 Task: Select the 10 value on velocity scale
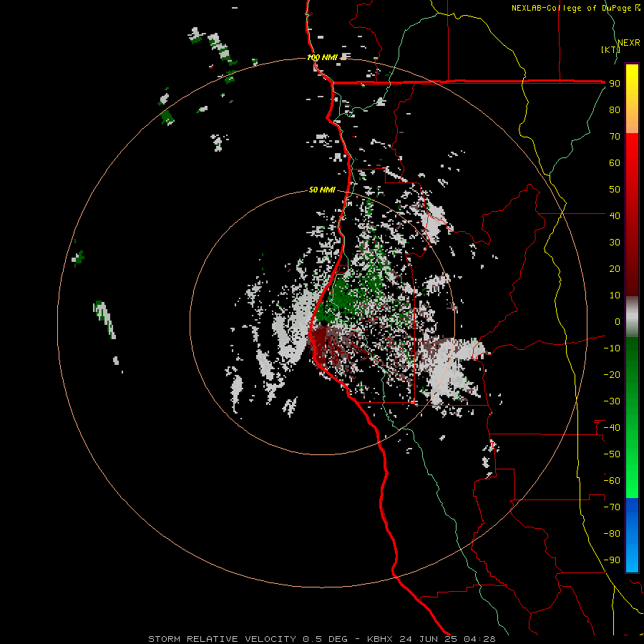pos(615,296)
